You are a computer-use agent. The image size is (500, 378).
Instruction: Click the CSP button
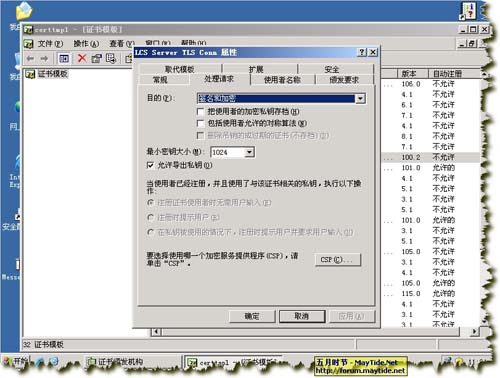click(x=338, y=259)
